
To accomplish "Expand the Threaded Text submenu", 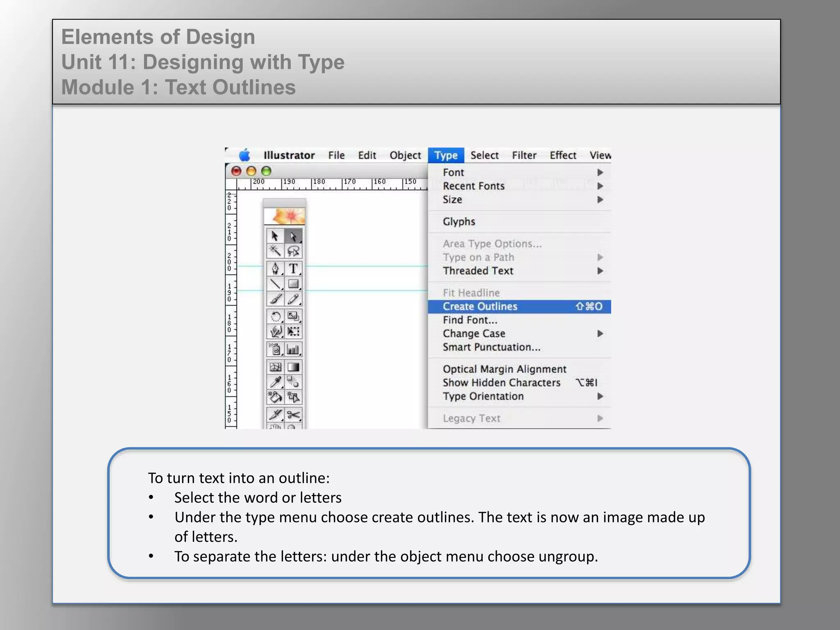I will click(520, 271).
